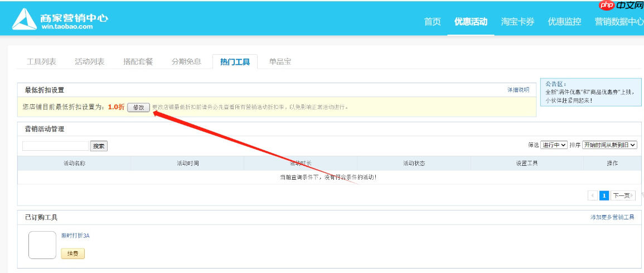Open the 详细说明 link
644x273 pixels.
click(518, 90)
